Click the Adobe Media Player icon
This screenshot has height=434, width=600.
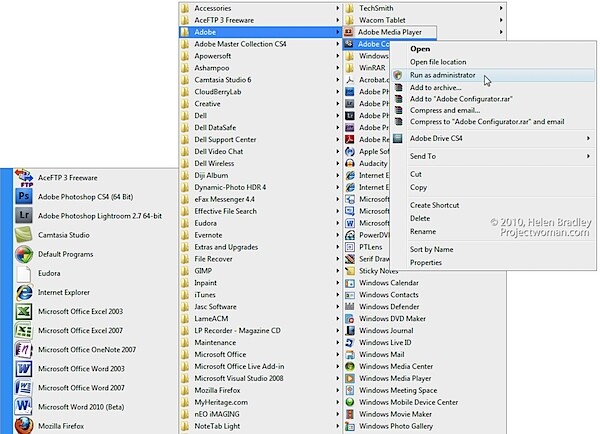click(x=349, y=32)
